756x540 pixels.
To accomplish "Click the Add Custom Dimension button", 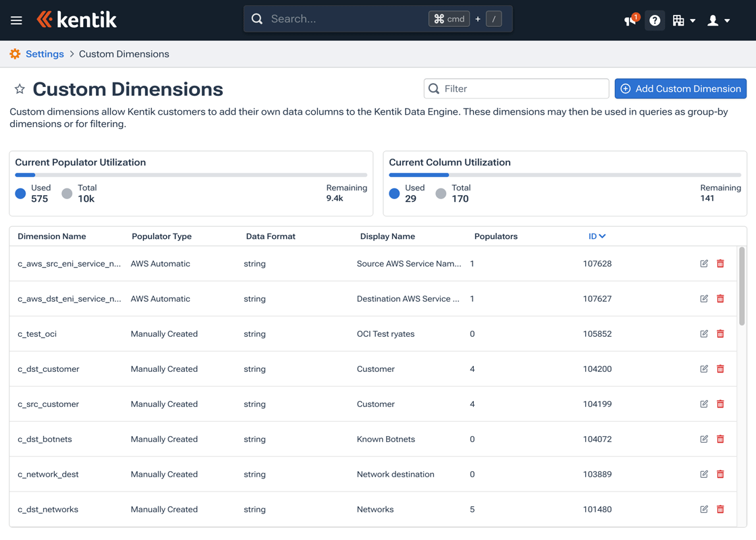I will [x=680, y=88].
